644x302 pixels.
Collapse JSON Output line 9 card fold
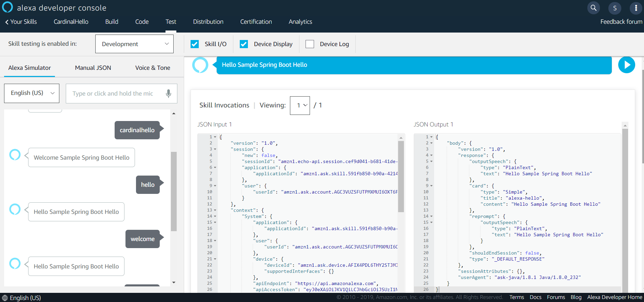click(431, 186)
